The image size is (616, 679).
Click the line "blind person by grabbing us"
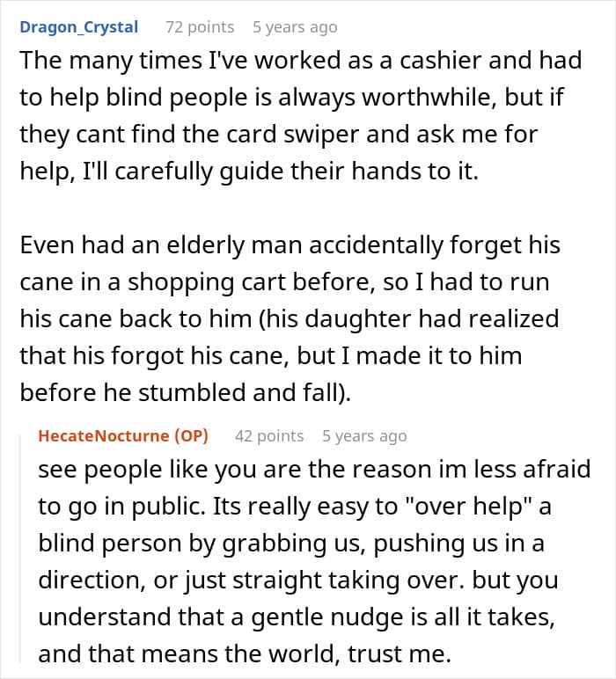click(x=291, y=543)
